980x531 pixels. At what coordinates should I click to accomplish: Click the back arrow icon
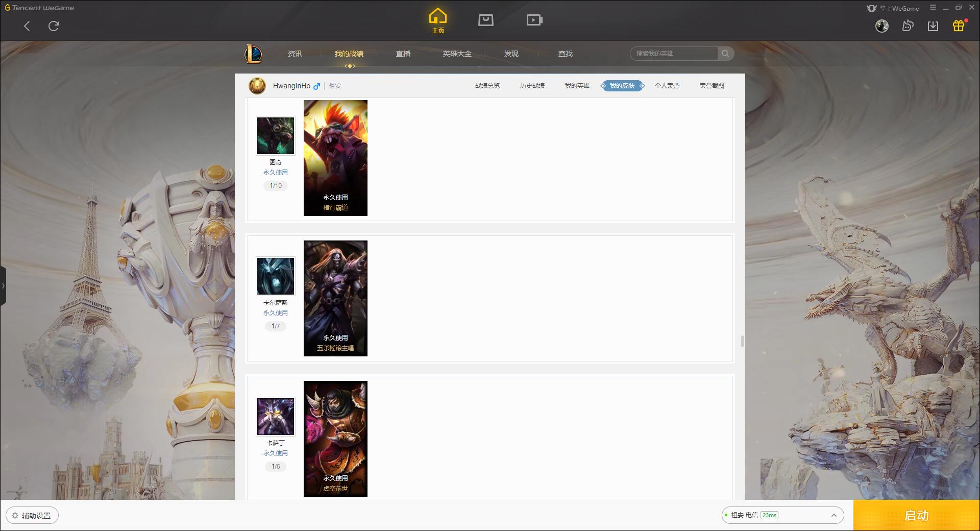point(27,26)
